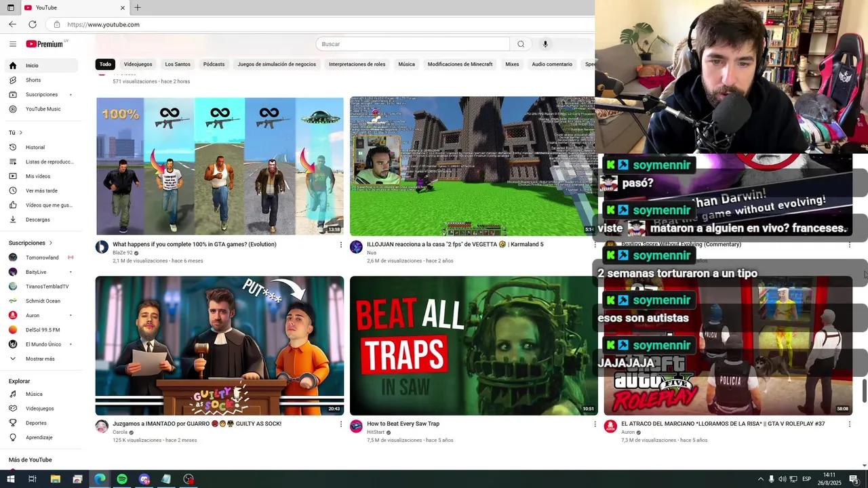Screen dimensions: 868x488
Task: Play the GTA evolution video thumbnail
Action: pyautogui.click(x=220, y=166)
